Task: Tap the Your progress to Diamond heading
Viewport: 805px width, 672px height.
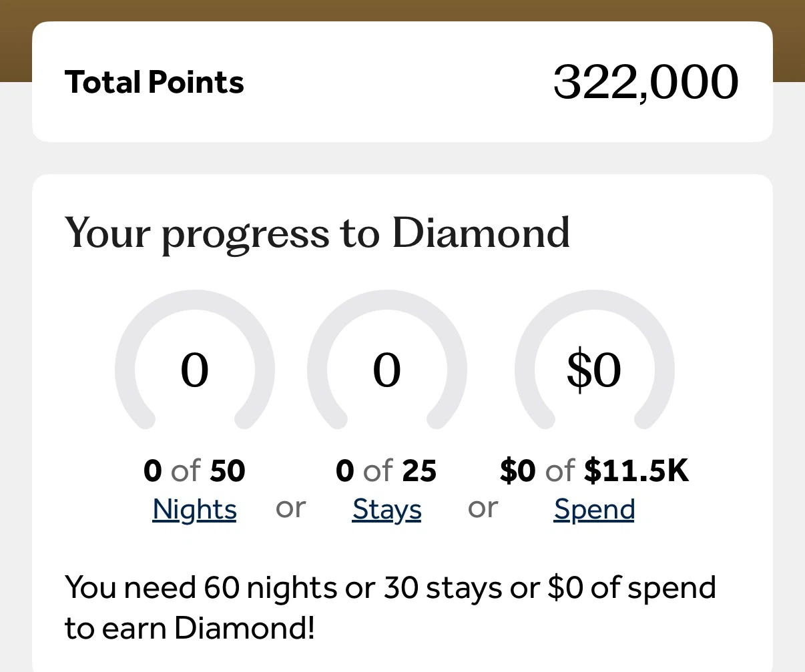Action: pos(318,234)
